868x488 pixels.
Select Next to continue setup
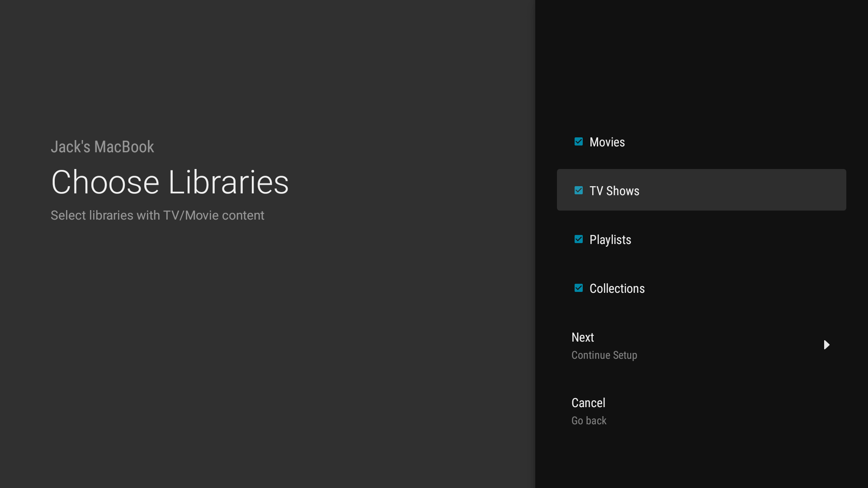pyautogui.click(x=701, y=346)
